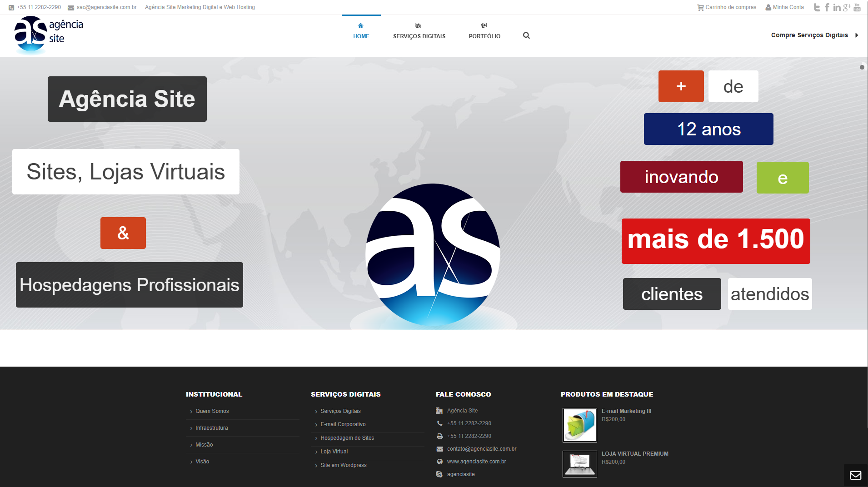Open Quem Somos footer link
The image size is (868, 487).
pyautogui.click(x=212, y=411)
